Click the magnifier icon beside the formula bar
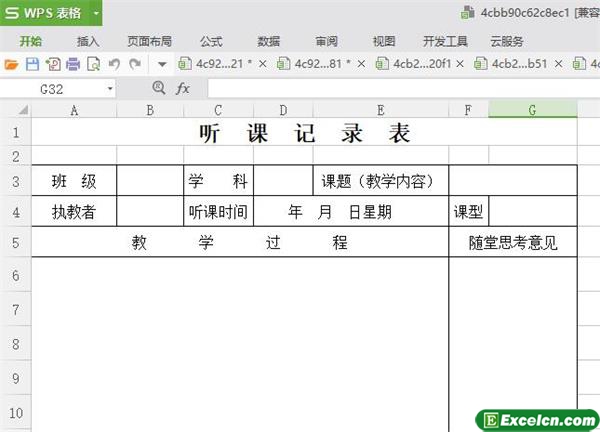The image size is (600, 432). pyautogui.click(x=158, y=88)
